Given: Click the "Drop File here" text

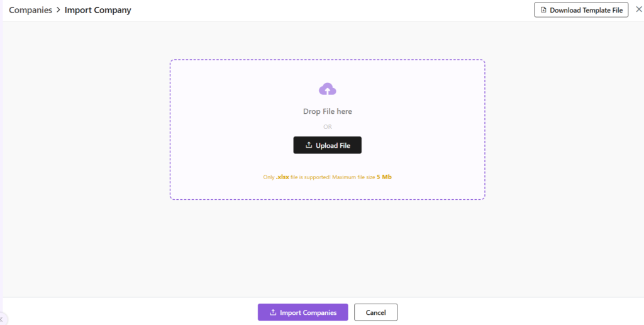Looking at the screenshot, I should point(327,111).
